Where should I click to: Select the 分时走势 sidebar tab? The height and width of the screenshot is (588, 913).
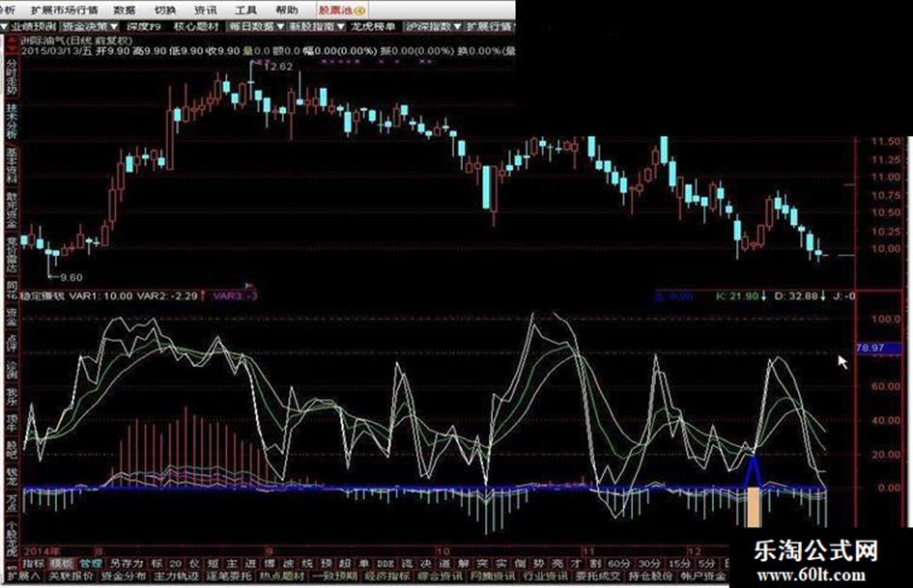[11, 75]
